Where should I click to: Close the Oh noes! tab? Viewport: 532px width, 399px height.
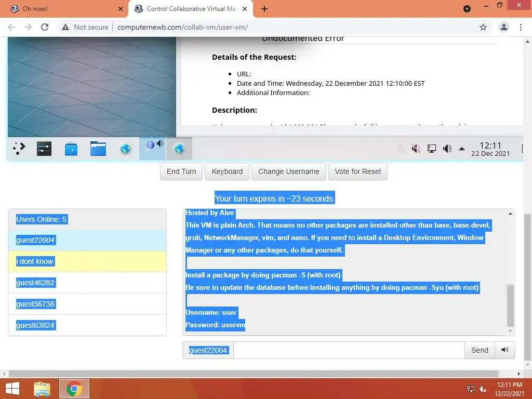[121, 9]
